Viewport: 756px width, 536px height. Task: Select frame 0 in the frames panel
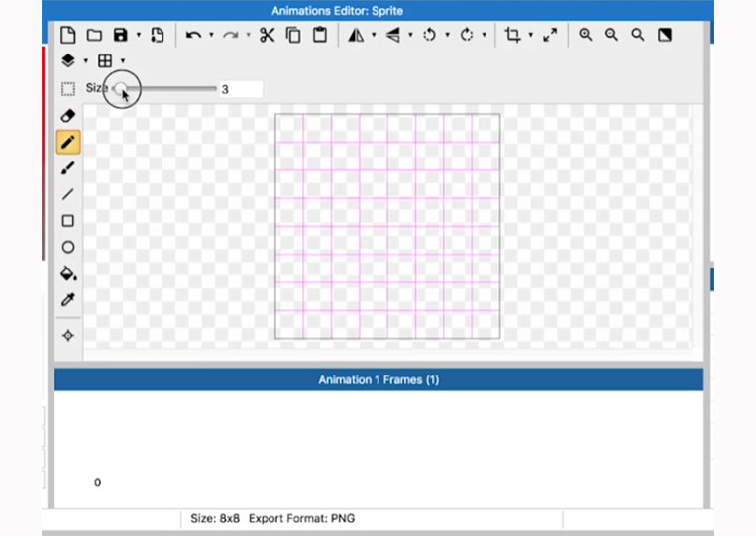[97, 482]
